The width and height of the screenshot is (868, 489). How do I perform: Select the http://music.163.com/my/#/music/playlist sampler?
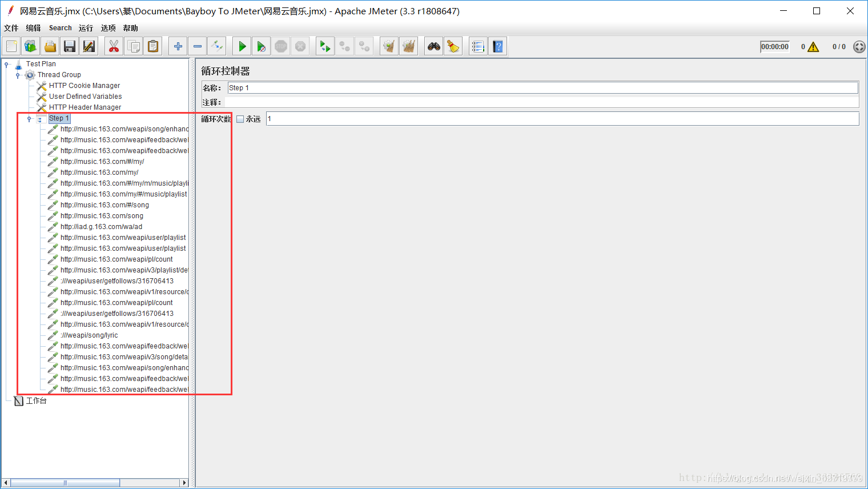(x=124, y=194)
